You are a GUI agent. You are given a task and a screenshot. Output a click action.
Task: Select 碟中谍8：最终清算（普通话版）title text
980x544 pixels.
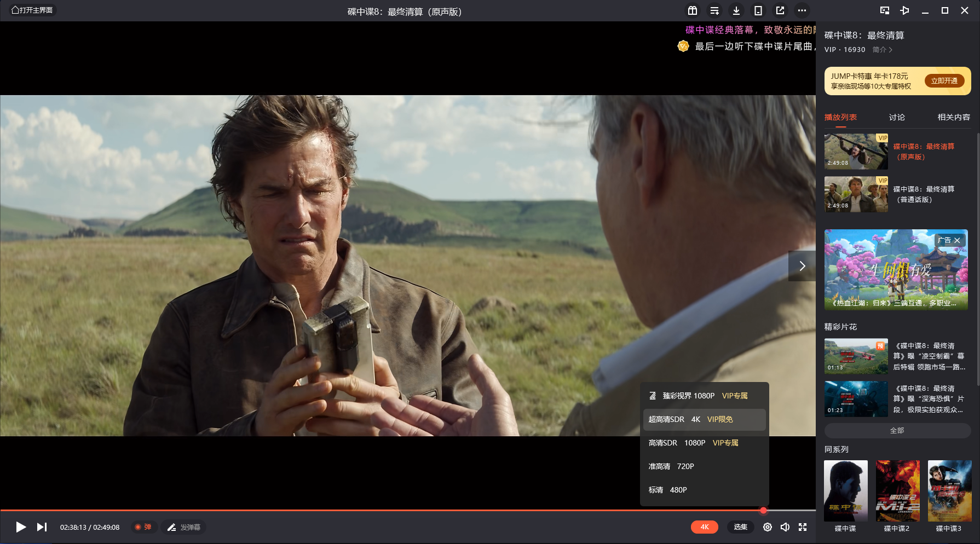(x=924, y=194)
